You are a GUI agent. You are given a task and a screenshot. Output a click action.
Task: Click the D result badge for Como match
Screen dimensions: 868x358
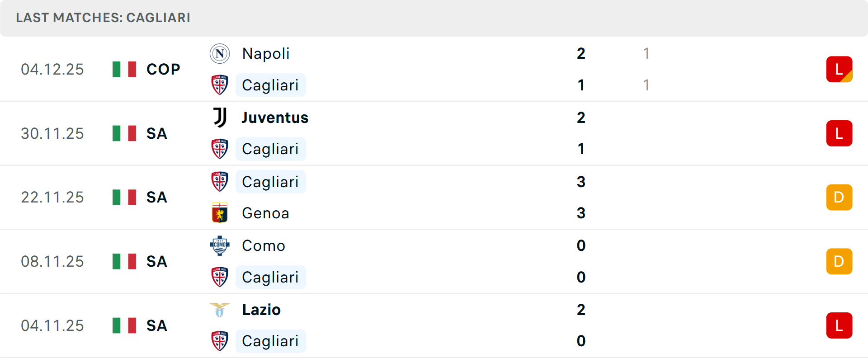point(839,261)
